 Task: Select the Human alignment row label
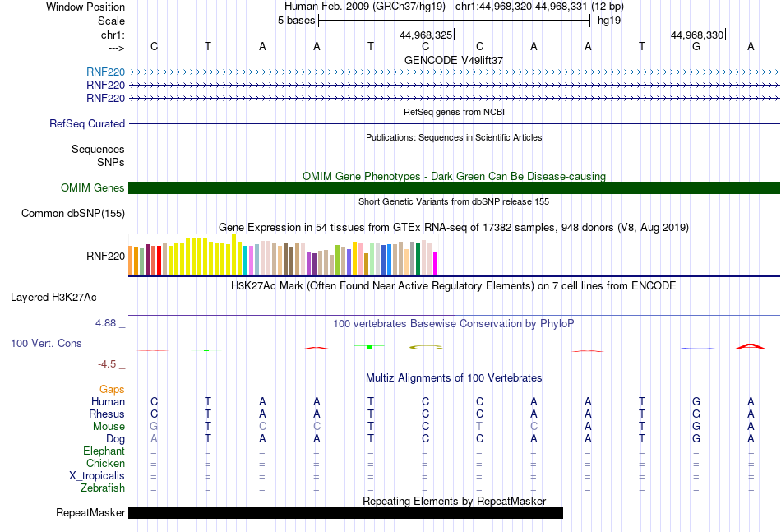[108, 401]
